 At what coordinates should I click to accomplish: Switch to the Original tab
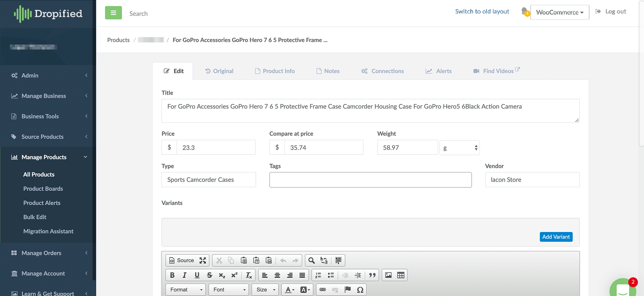pos(219,71)
